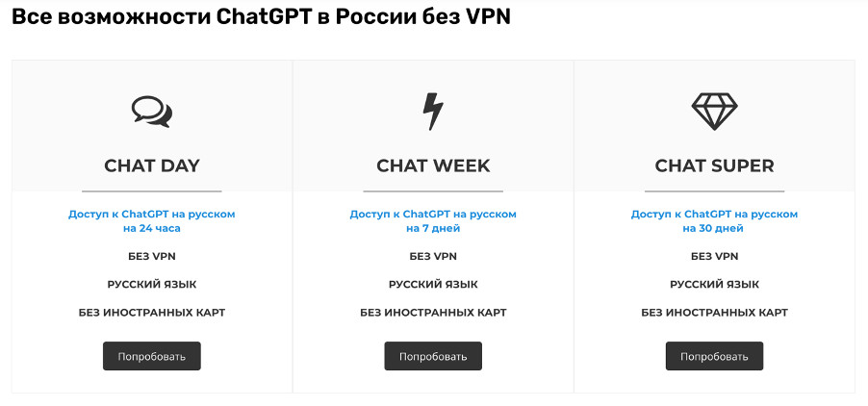Open the 7-day ChatGPT access link

coord(433,221)
